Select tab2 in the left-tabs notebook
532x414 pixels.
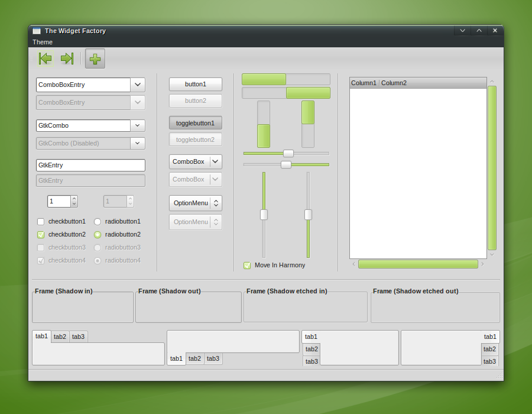312,349
